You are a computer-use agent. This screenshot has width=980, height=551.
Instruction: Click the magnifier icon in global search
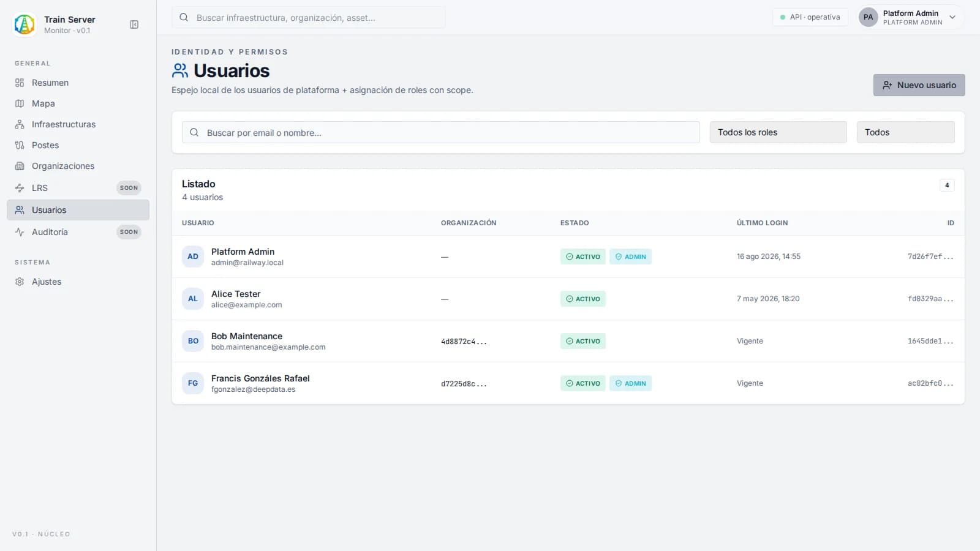(184, 18)
